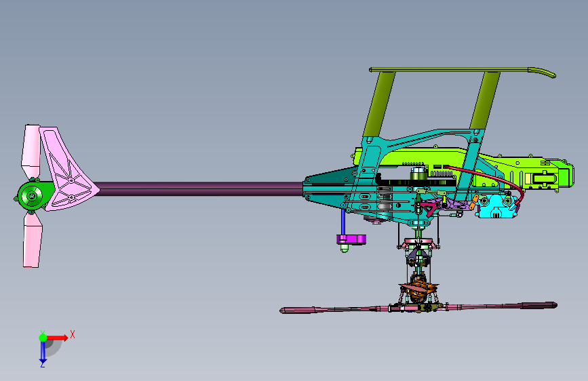Image resolution: width=588 pixels, height=381 pixels.
Task: Select the lower pink tail rotor blade
Action: 33,240
